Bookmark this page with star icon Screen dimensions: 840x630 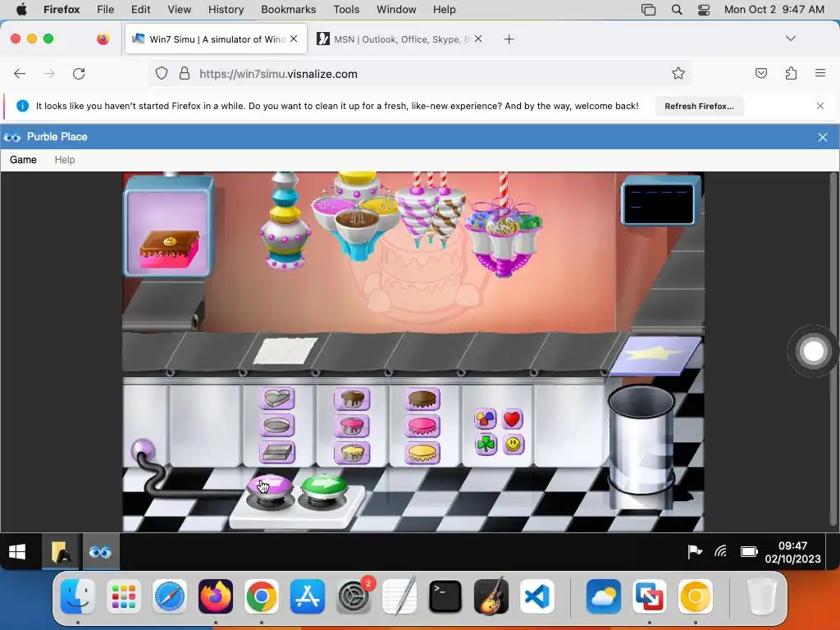[x=678, y=73]
